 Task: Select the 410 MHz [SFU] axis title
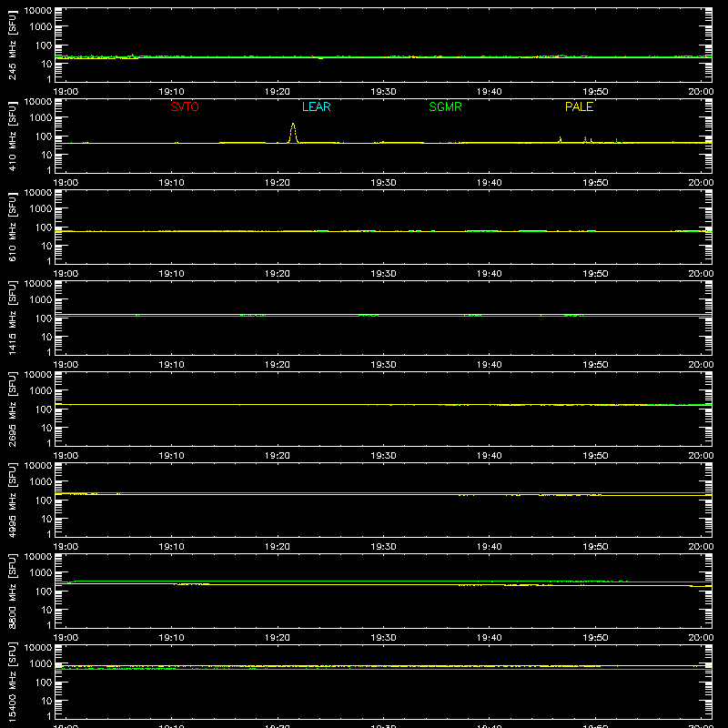(x=13, y=136)
